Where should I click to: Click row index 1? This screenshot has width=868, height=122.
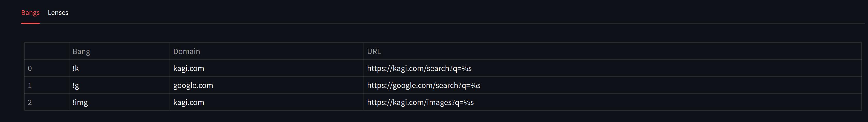(x=30, y=85)
